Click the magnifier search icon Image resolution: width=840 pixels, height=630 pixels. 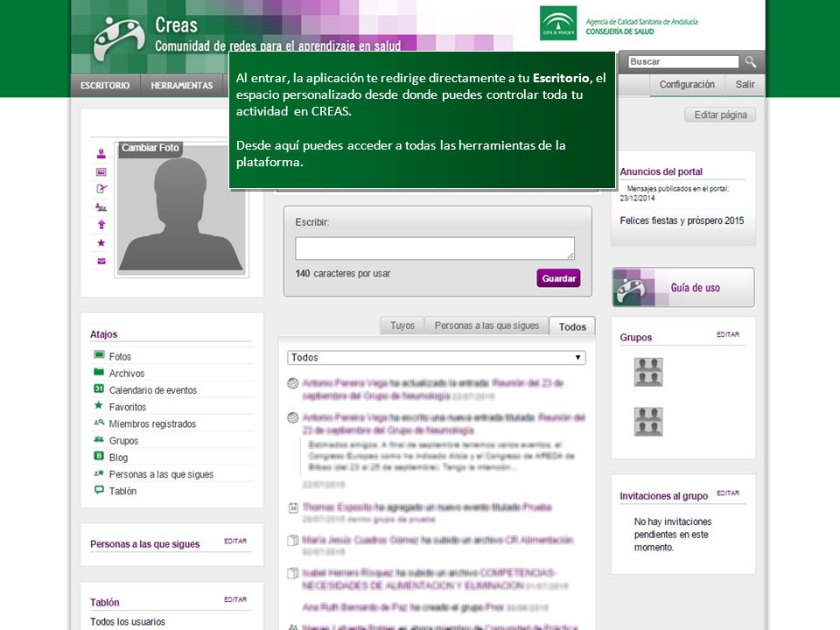[751, 62]
